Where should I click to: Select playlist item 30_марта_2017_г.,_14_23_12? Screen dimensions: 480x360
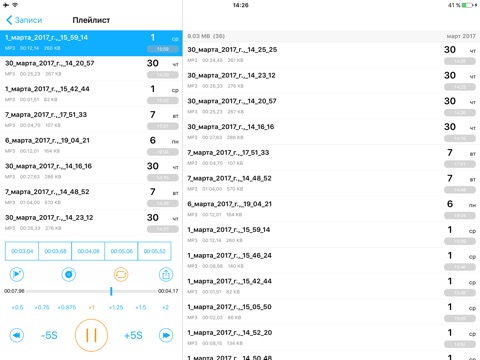pyautogui.click(x=91, y=222)
